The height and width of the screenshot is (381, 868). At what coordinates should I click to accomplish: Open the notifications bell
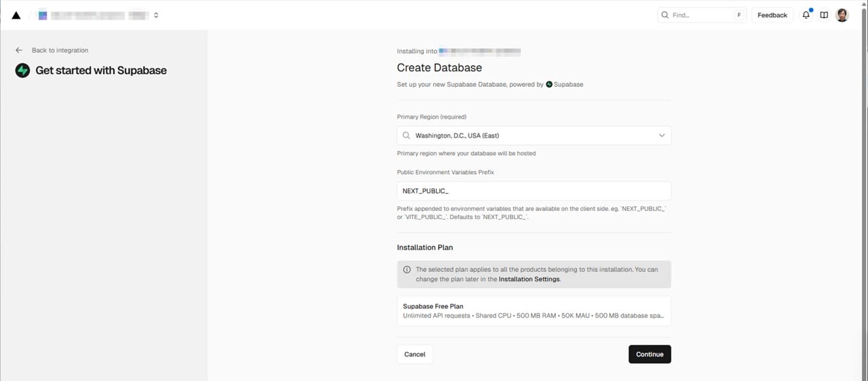pyautogui.click(x=806, y=15)
